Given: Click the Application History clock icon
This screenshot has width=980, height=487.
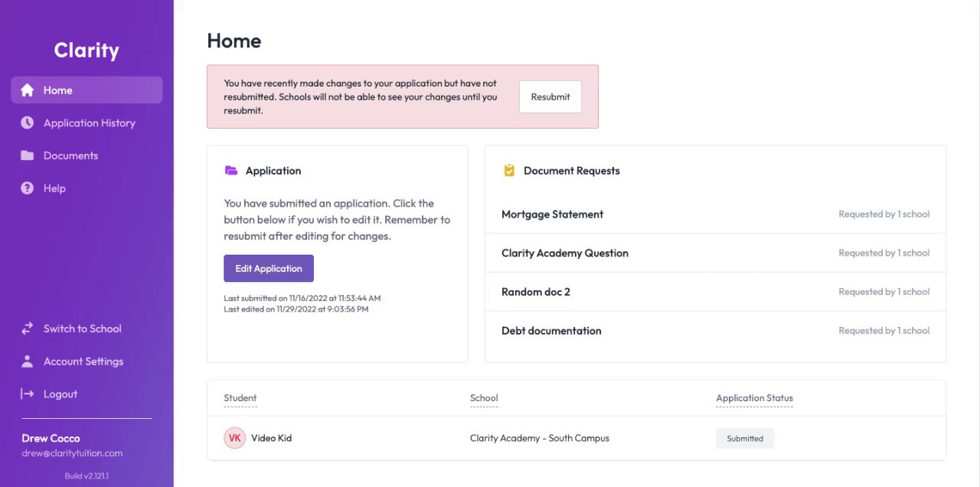Looking at the screenshot, I should 28,123.
